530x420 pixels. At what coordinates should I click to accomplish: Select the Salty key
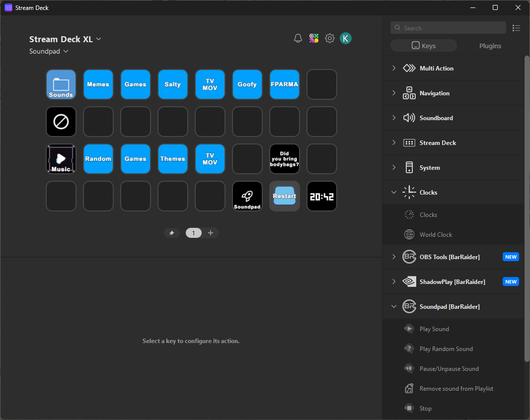[173, 84]
